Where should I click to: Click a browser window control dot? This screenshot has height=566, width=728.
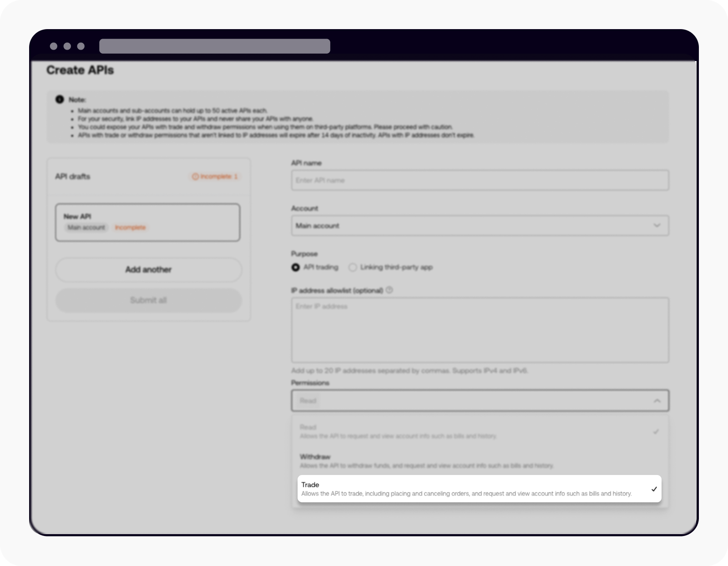click(54, 45)
